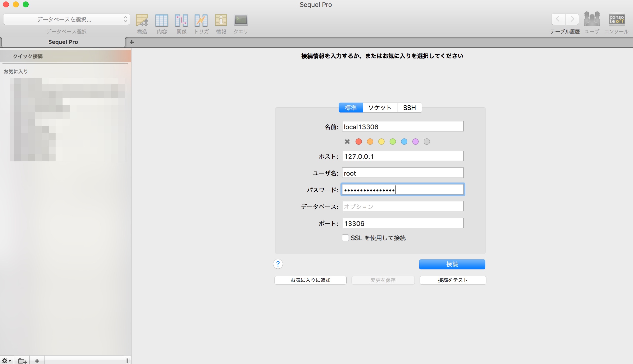
Task: Select クイック接続 in the sidebar
Action: 66,56
